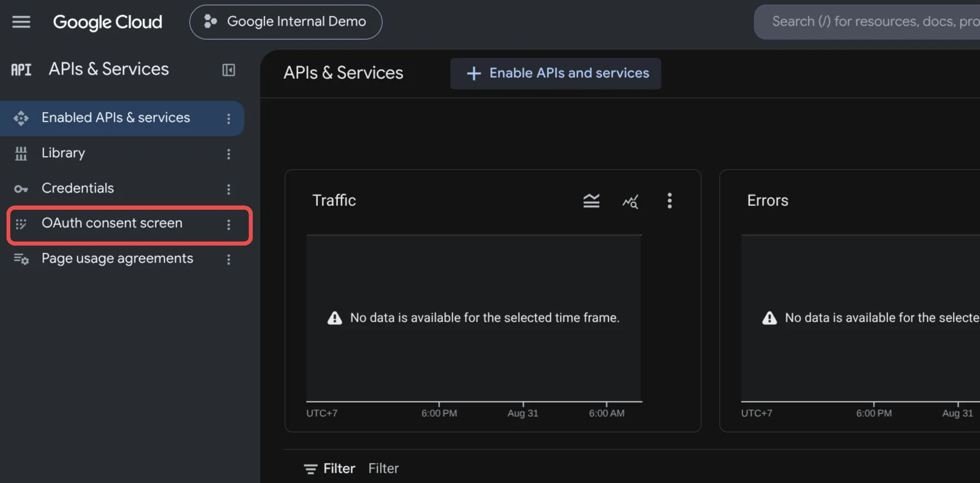Click the OAuth consent screen icon
The width and height of the screenshot is (980, 483).
click(x=21, y=224)
